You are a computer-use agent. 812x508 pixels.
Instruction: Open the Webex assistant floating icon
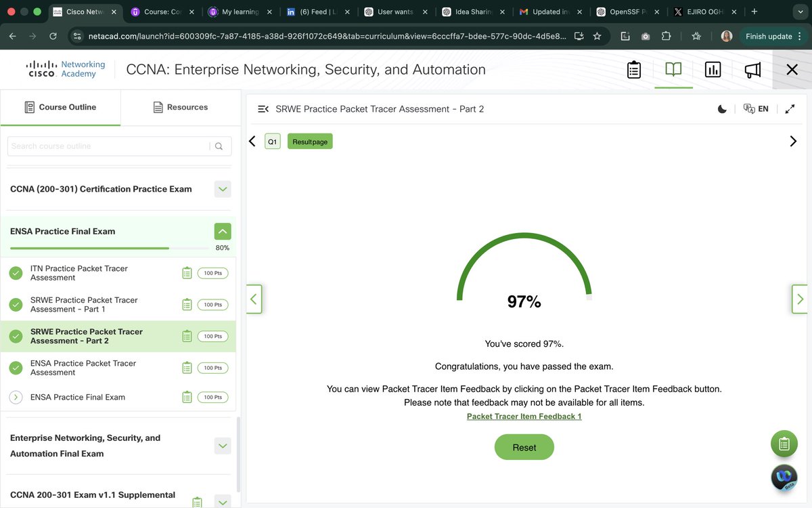tap(784, 477)
